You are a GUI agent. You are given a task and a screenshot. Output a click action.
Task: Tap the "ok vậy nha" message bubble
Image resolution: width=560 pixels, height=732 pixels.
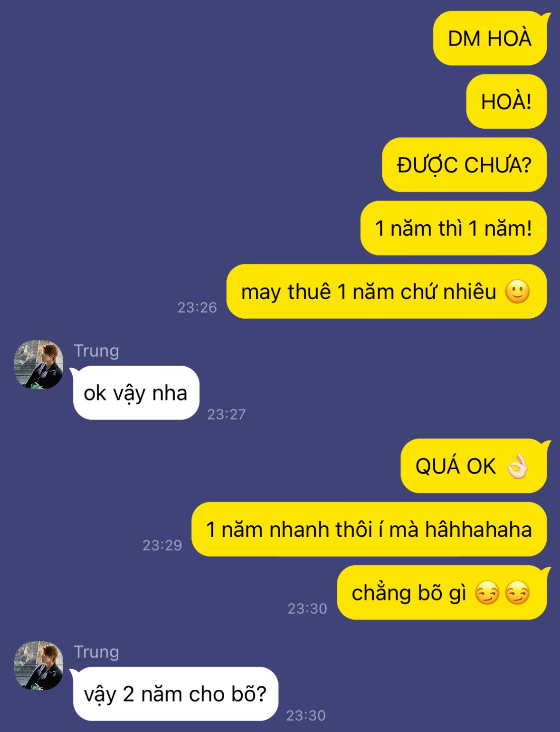click(x=135, y=393)
